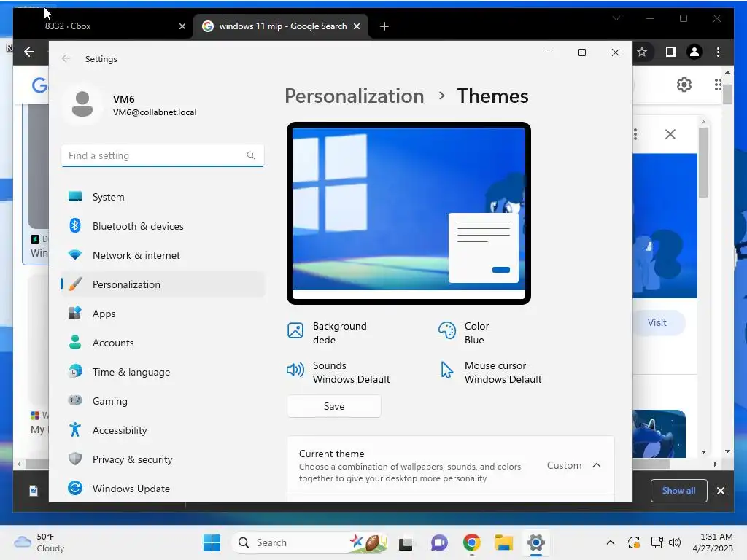Click the Sounds speaker icon
The width and height of the screenshot is (747, 560).
point(295,370)
